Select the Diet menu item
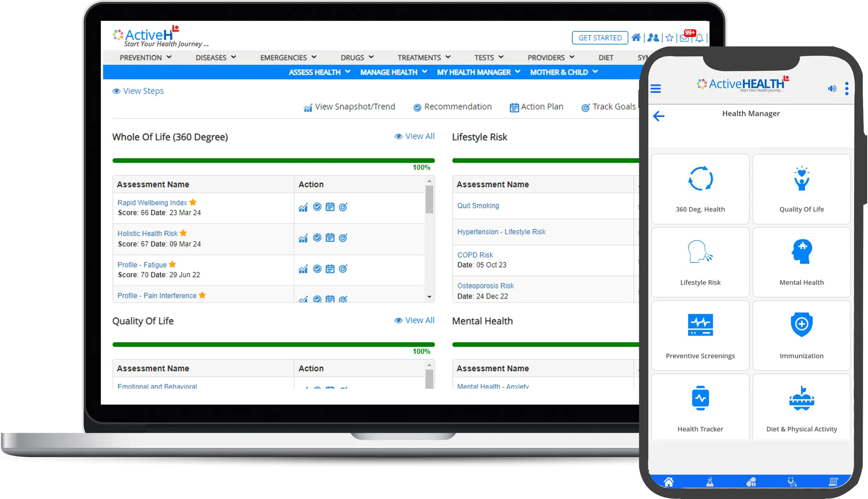This screenshot has width=868, height=499. [606, 57]
